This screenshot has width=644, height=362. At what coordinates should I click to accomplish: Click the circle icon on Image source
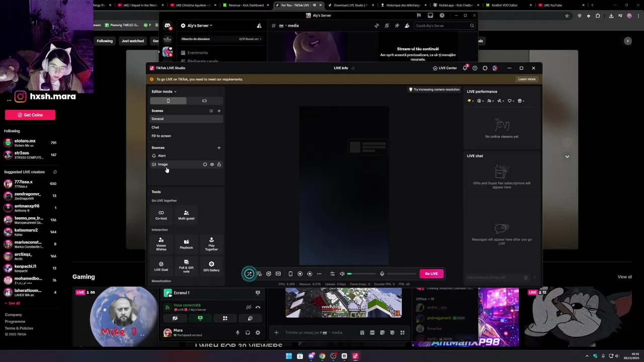click(205, 164)
